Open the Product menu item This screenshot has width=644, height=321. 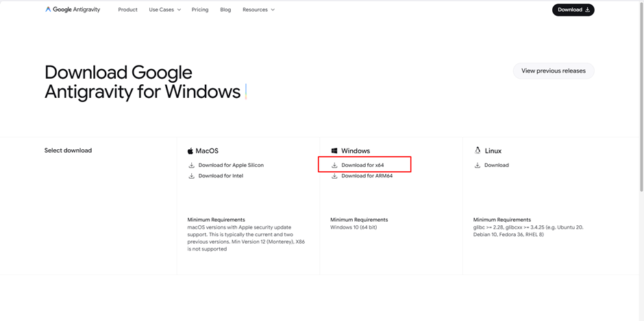(x=127, y=10)
